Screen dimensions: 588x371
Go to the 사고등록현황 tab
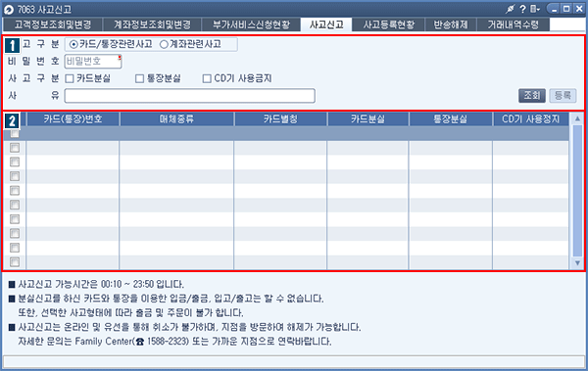[x=388, y=24]
